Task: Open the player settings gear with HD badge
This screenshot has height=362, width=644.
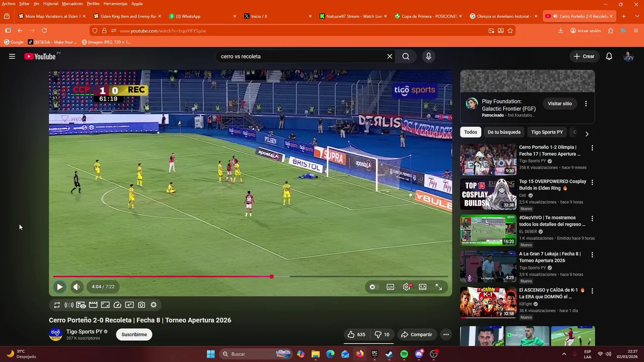Action: point(407,287)
